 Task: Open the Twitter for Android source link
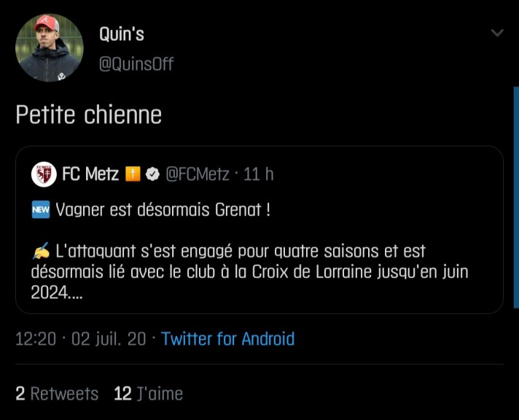(x=227, y=339)
